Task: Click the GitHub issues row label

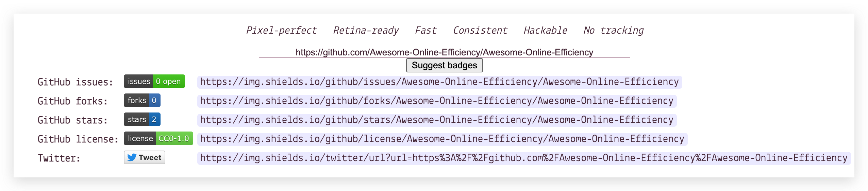Action: [75, 82]
